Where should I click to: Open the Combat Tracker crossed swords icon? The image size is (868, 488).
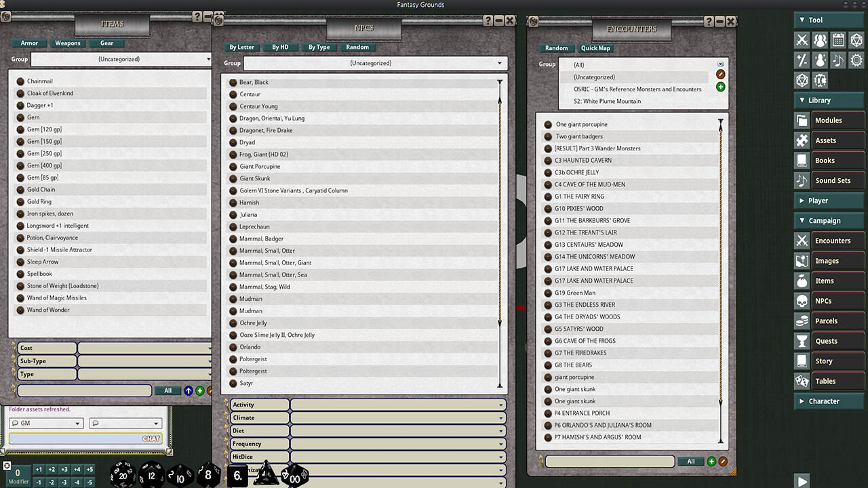click(802, 40)
